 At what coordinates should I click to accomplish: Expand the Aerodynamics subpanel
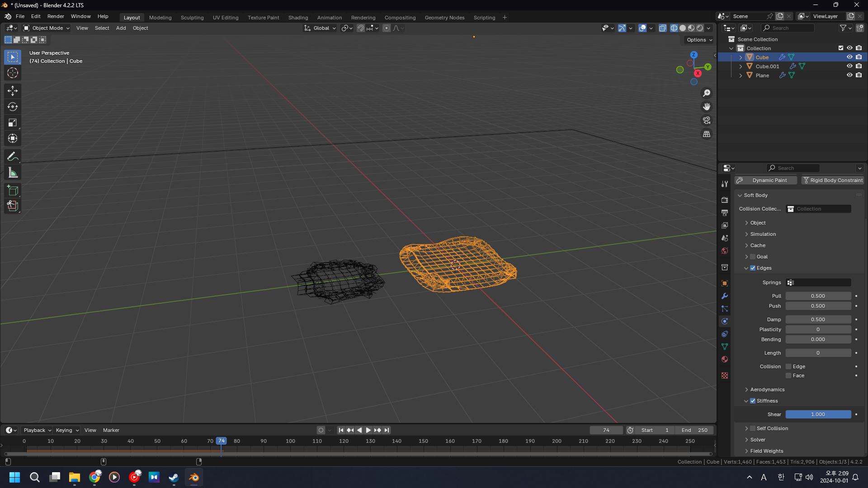tap(767, 389)
